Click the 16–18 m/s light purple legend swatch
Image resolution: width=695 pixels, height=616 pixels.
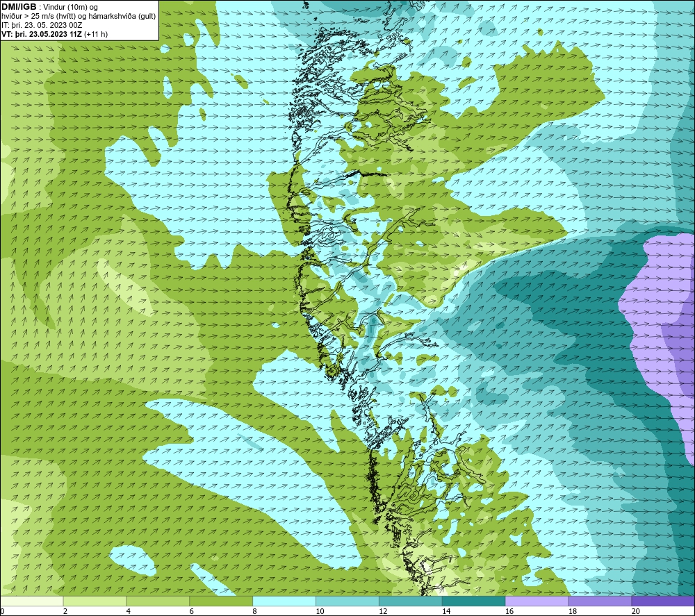click(x=537, y=601)
